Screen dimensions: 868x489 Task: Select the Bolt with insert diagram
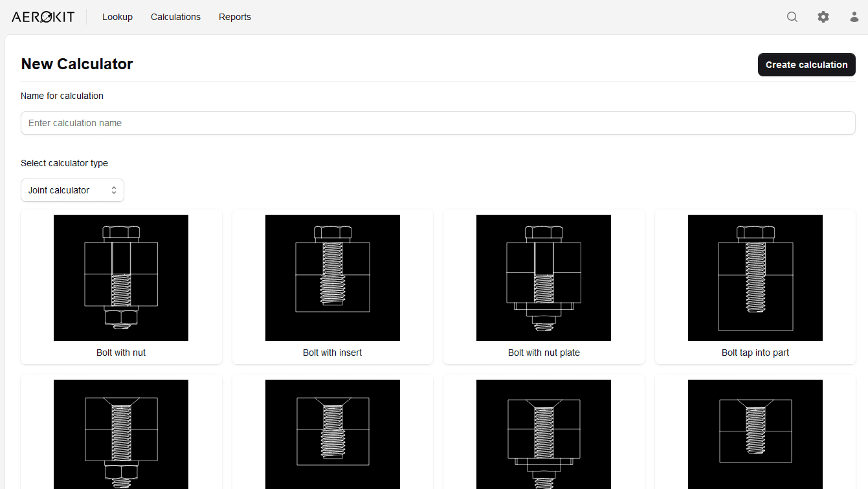point(333,277)
